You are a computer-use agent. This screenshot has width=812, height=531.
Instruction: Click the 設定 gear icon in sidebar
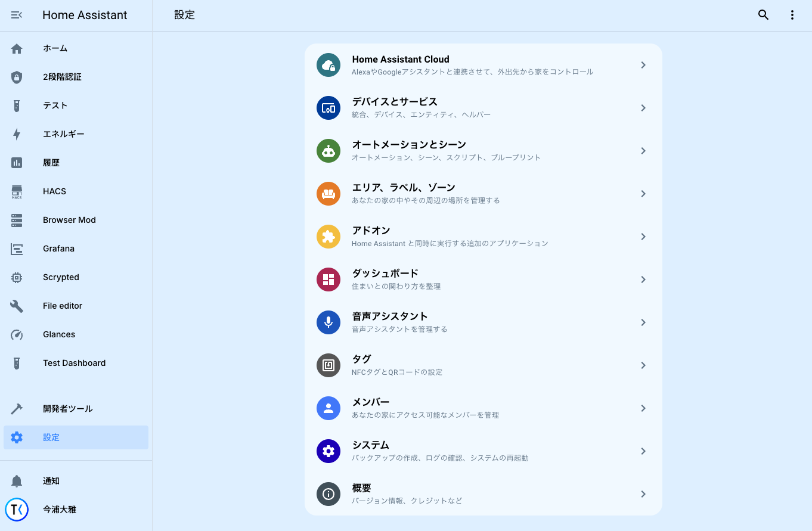tap(17, 437)
